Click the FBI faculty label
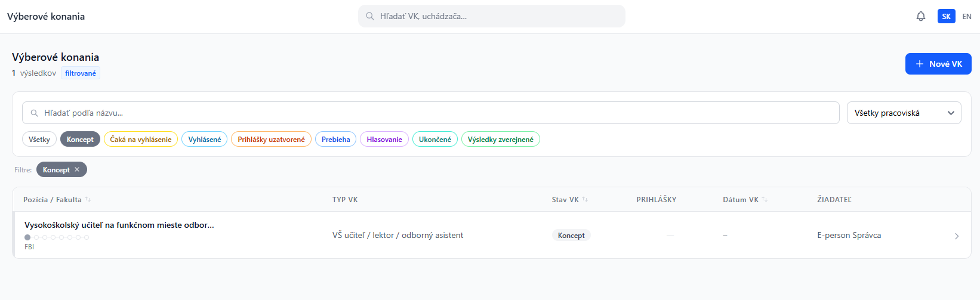The width and height of the screenshot is (980, 300). 29,247
